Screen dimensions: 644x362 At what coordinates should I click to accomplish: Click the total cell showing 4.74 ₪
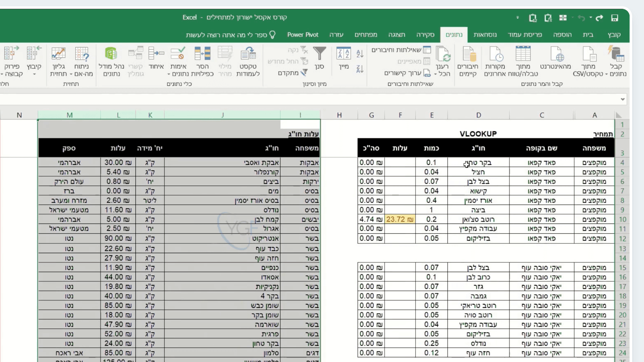[x=371, y=219]
